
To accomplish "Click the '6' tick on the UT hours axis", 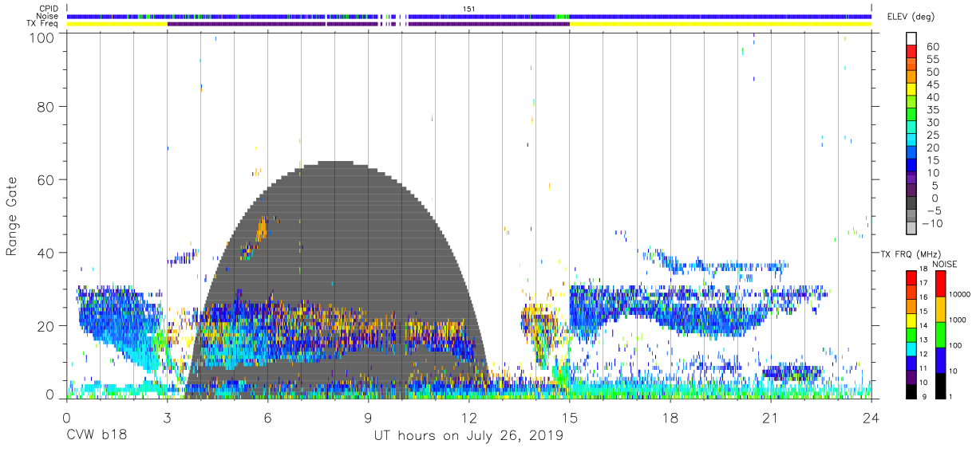I will tap(267, 417).
